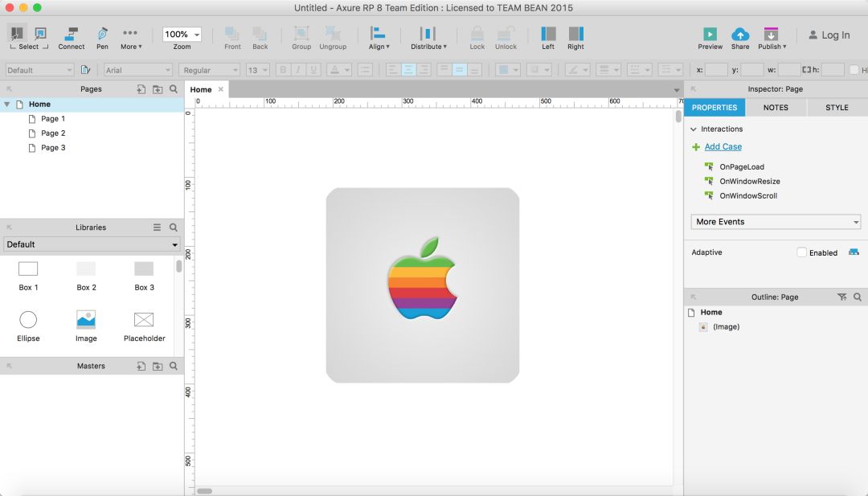Toggle Italic formatting

pyautogui.click(x=298, y=70)
